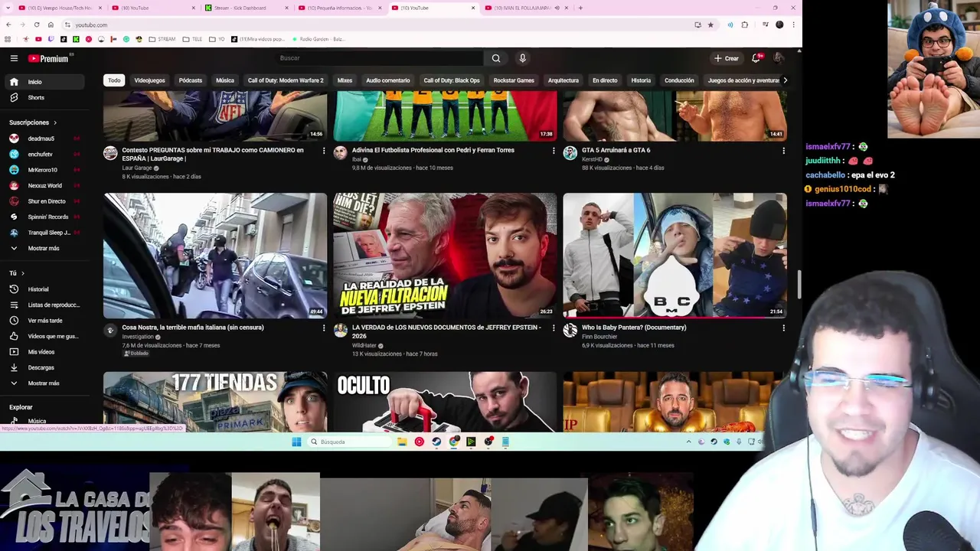Click the YouTube Premium logo

[x=49, y=58]
